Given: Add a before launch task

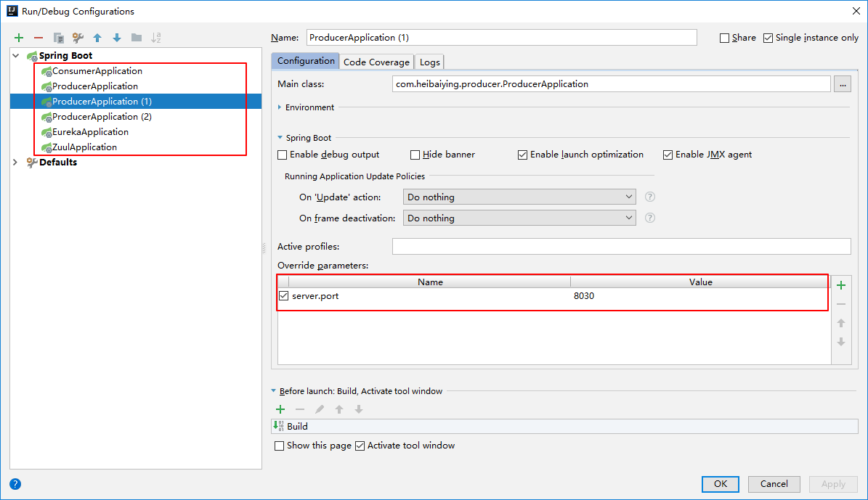Looking at the screenshot, I should click(280, 409).
